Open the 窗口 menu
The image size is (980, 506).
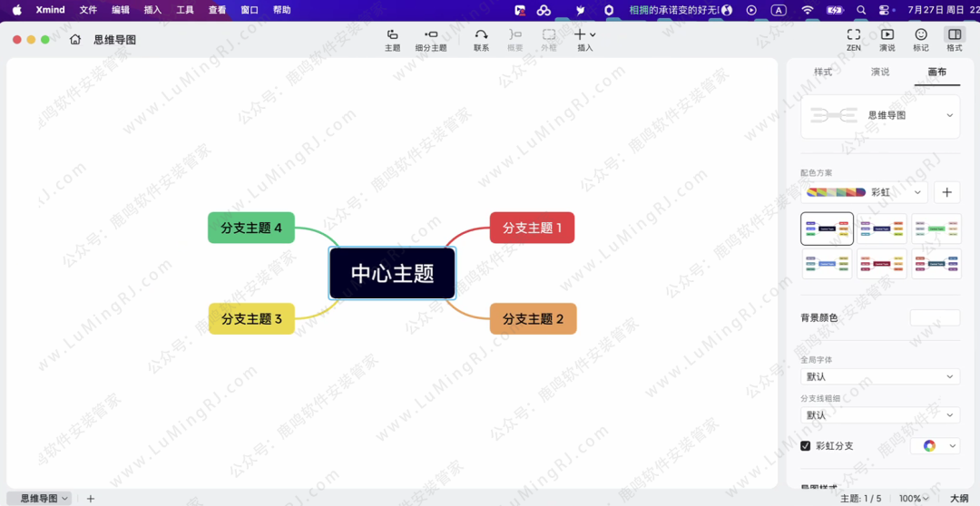point(250,10)
